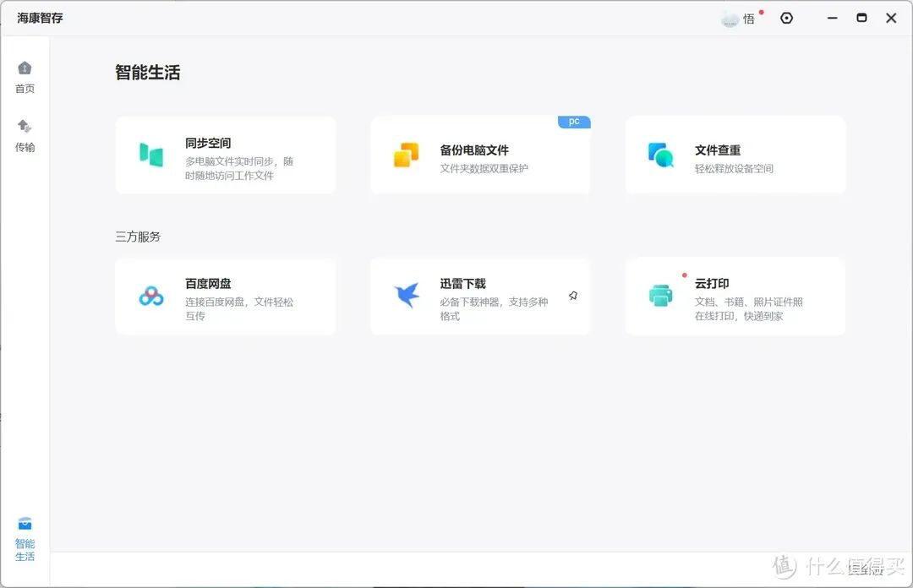Open the settings target icon in title bar
Screen dimensions: 913x588
(x=787, y=18)
